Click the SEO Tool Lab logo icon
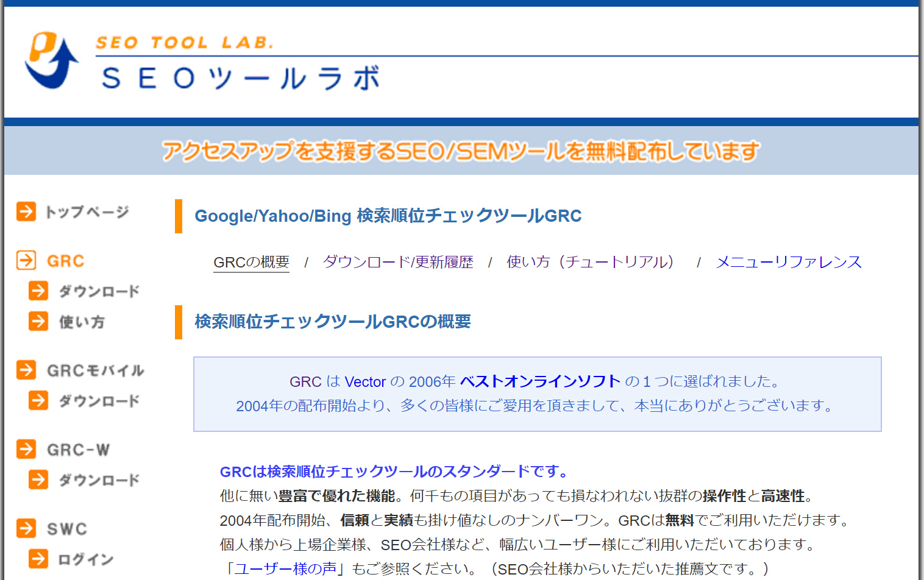Viewport: 924px width, 580px height. pyautogui.click(x=51, y=60)
